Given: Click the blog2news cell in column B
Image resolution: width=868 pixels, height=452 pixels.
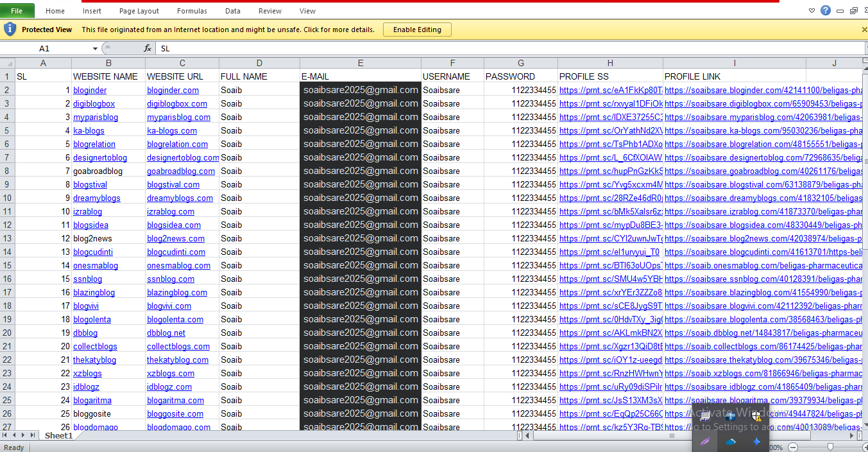Looking at the screenshot, I should (108, 239).
